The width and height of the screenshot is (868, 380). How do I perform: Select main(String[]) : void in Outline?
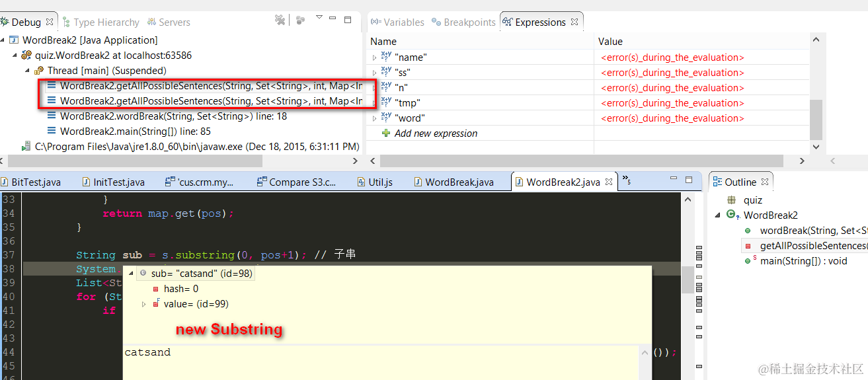click(803, 260)
